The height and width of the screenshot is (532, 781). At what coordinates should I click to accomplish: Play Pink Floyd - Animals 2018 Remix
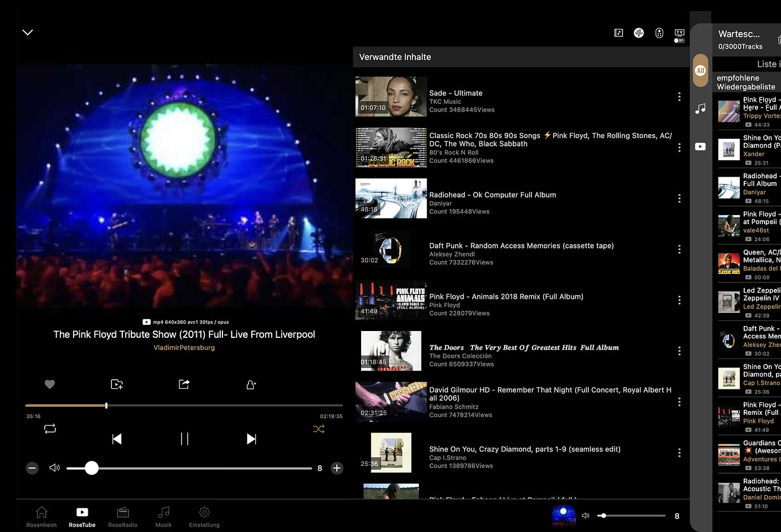[390, 301]
